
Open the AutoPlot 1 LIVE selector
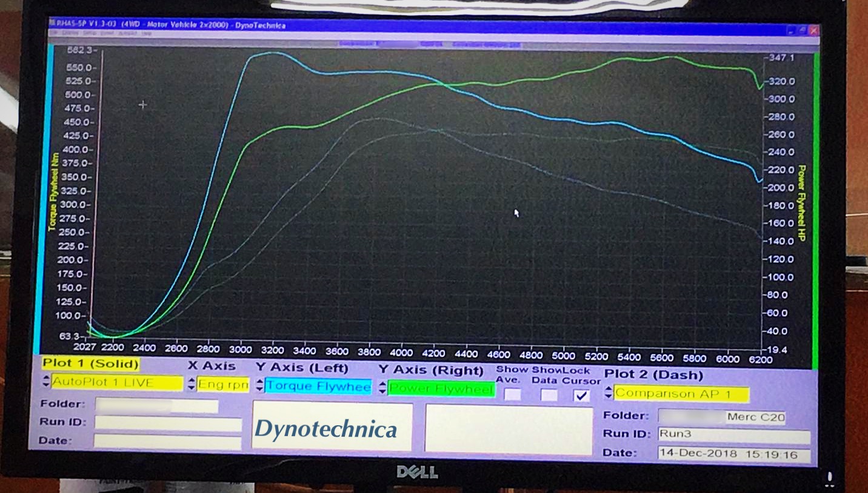click(x=117, y=383)
